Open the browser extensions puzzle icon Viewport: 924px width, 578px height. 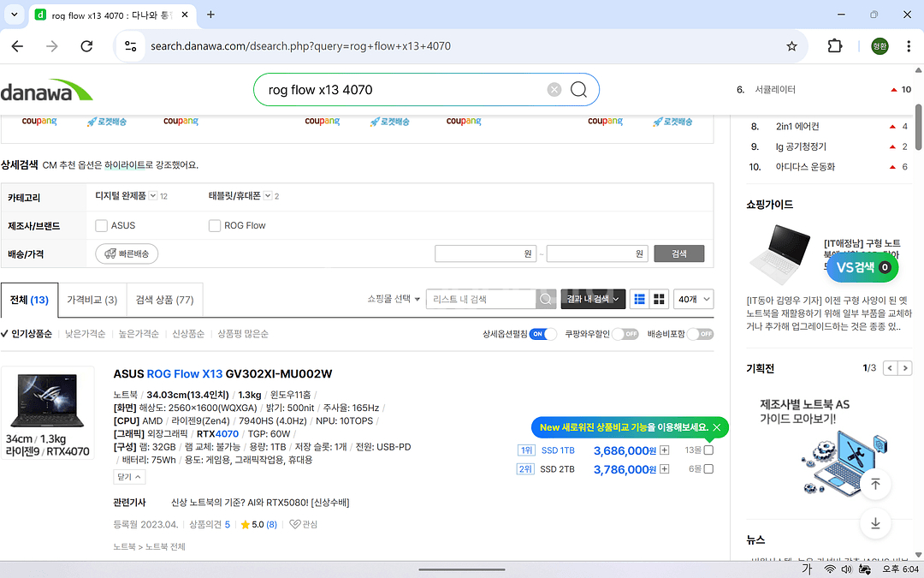click(834, 46)
